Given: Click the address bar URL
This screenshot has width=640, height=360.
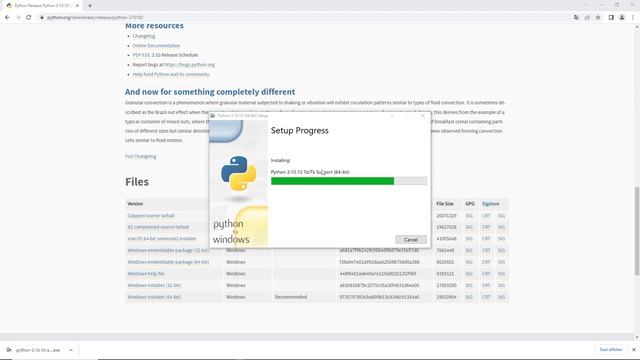Looking at the screenshot, I should 95,18.
